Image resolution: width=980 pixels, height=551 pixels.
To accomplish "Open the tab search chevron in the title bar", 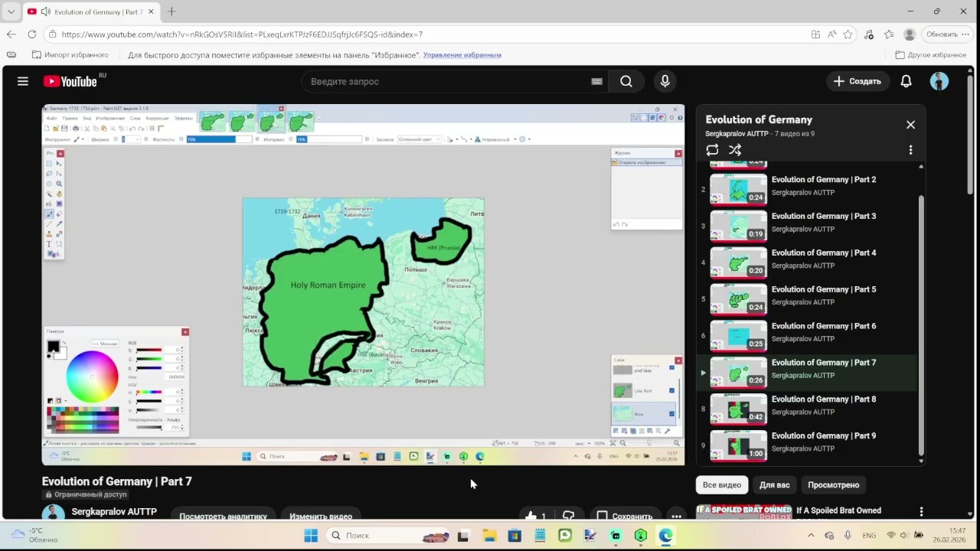I will tap(11, 11).
